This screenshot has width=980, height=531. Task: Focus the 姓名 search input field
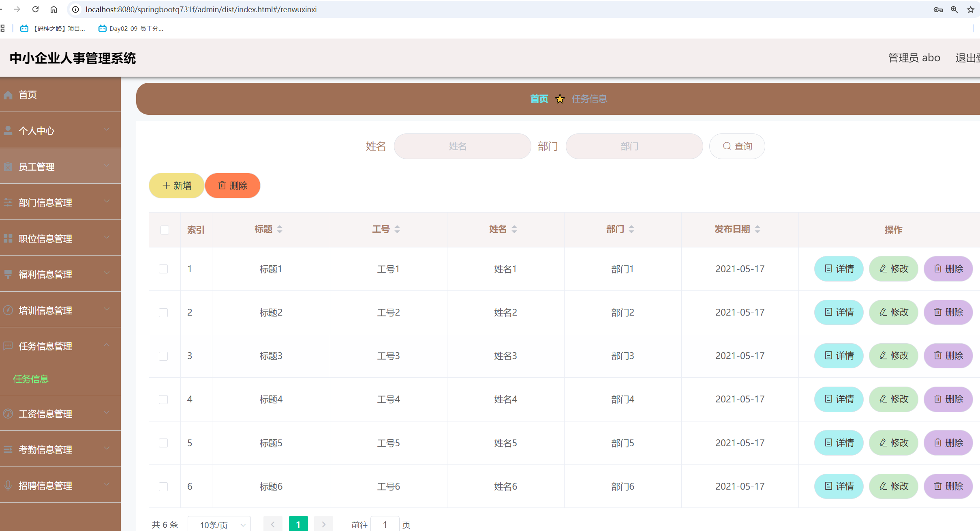pyautogui.click(x=462, y=146)
